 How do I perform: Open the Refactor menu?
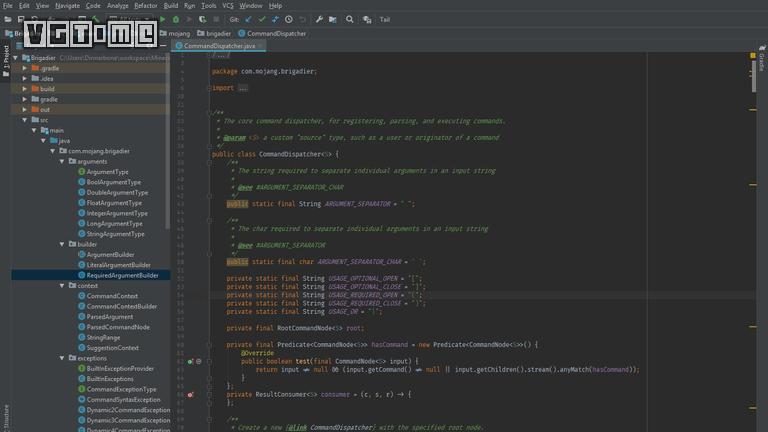pyautogui.click(x=146, y=5)
